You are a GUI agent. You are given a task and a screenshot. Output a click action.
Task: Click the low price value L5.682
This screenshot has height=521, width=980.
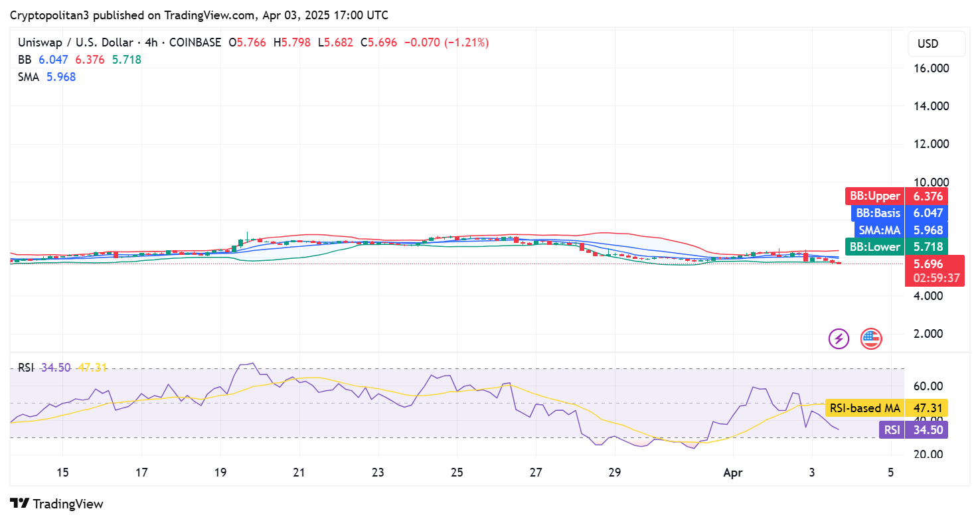click(335, 42)
